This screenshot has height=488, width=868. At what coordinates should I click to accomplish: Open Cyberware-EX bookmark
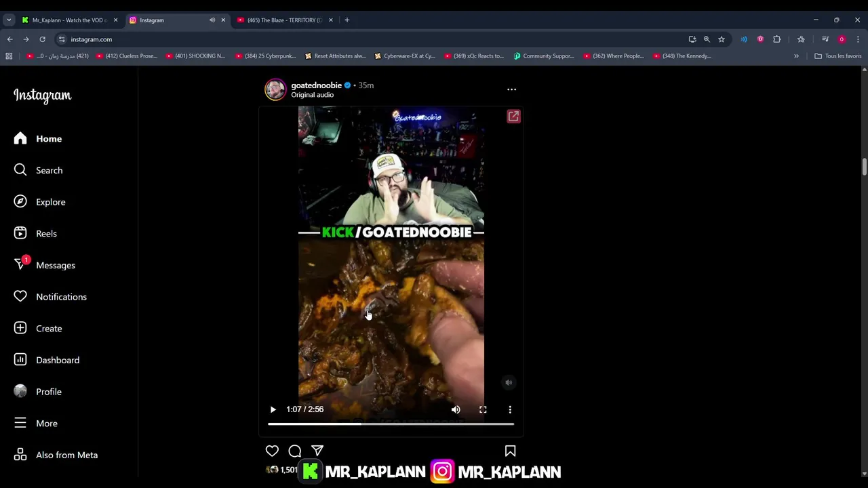pyautogui.click(x=405, y=56)
